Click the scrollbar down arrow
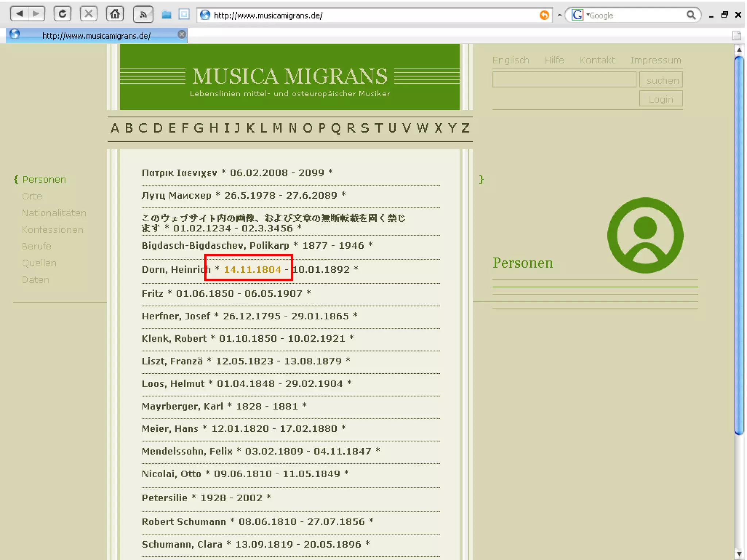This screenshot has width=747, height=560. 739,554
